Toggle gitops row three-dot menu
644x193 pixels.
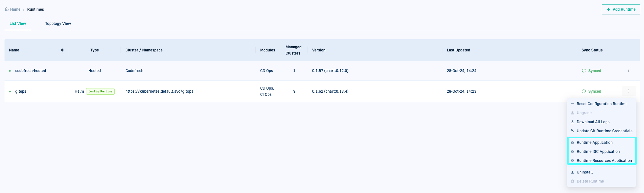(x=628, y=91)
